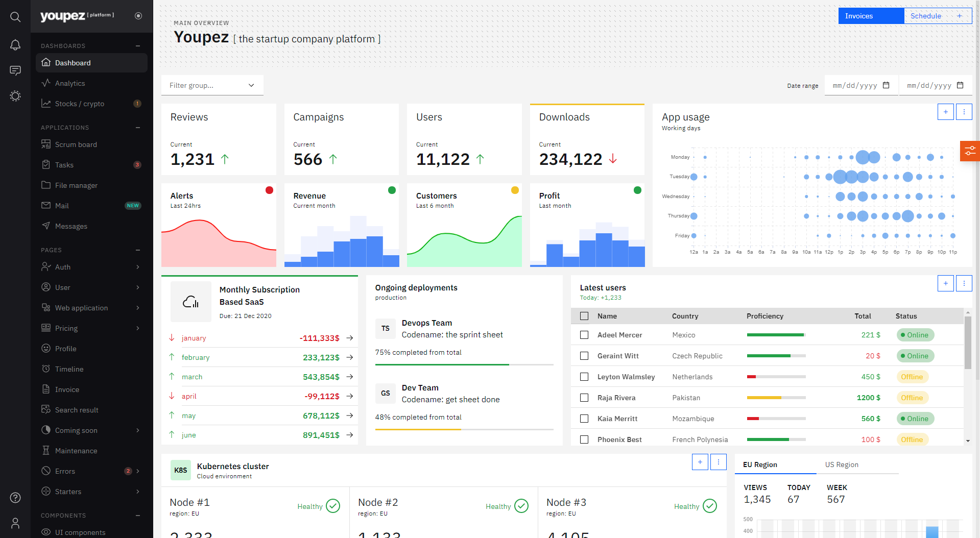Click the File manager folder icon
Screen dimensions: 980x538
[x=46, y=185]
